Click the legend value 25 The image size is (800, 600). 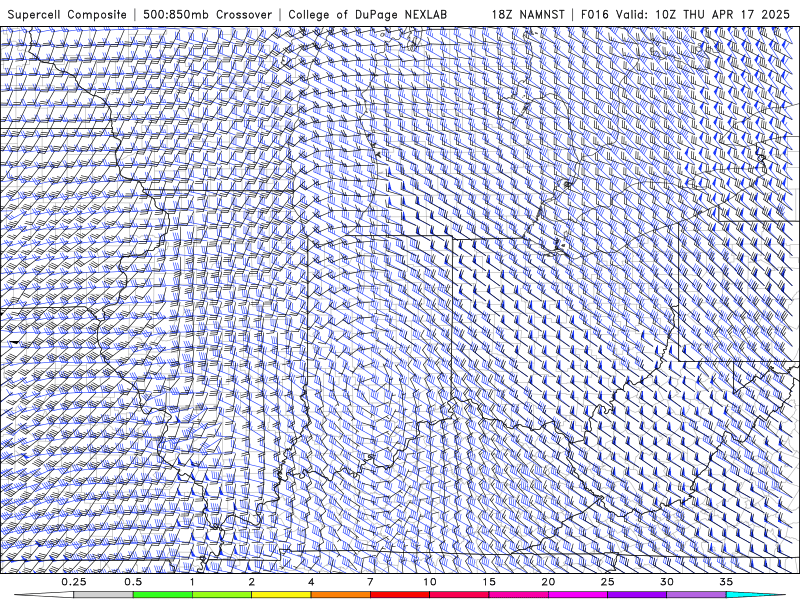[x=607, y=582]
